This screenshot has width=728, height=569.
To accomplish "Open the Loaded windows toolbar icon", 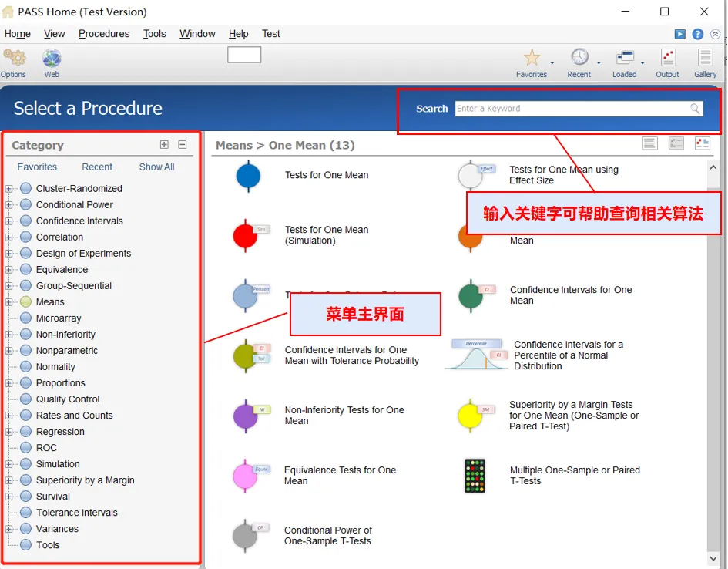I will click(x=625, y=58).
